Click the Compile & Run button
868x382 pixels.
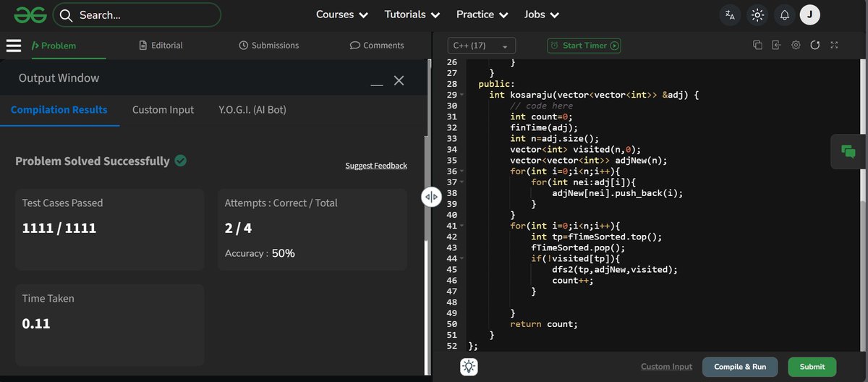[x=740, y=367]
